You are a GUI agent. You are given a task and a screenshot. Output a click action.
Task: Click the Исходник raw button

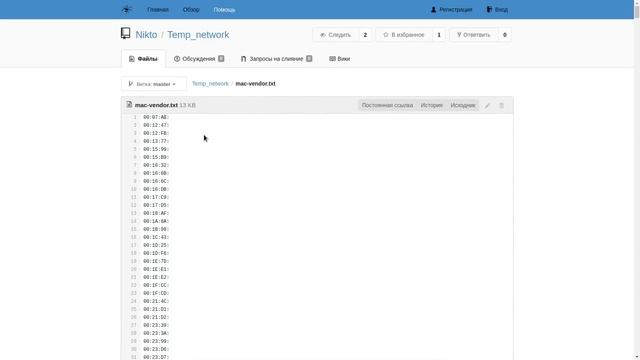pos(463,105)
